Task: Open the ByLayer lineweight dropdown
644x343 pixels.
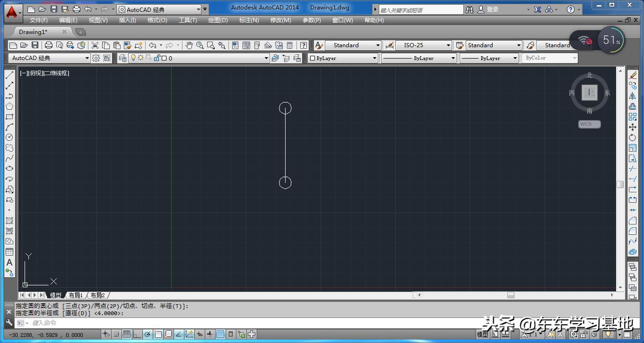Action: 489,58
